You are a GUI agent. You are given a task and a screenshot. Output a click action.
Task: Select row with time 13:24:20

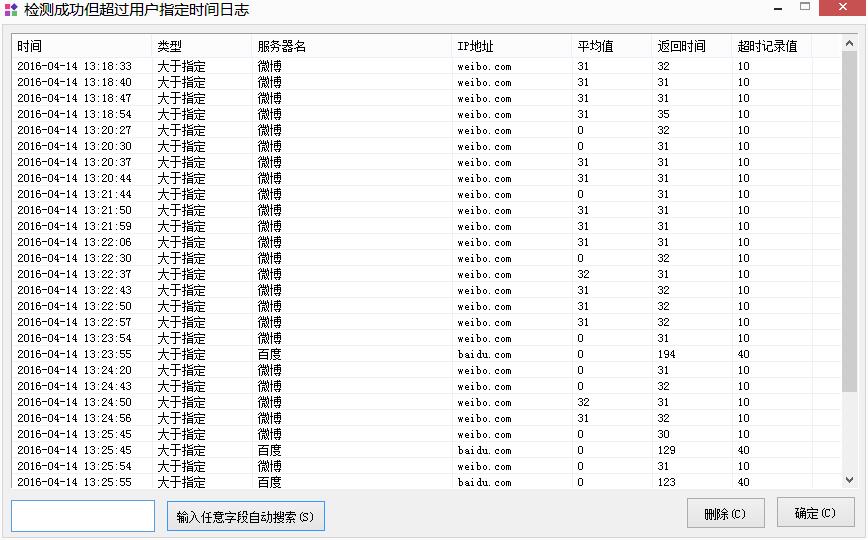pos(426,371)
